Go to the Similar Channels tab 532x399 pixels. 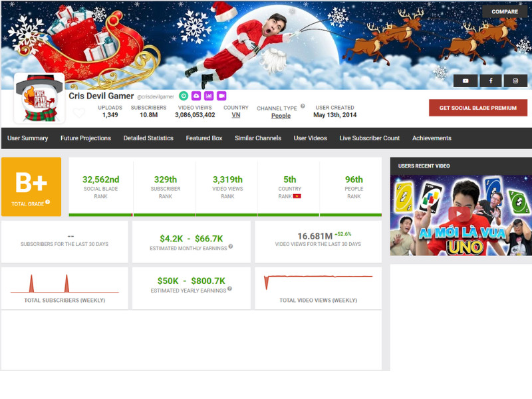point(258,138)
